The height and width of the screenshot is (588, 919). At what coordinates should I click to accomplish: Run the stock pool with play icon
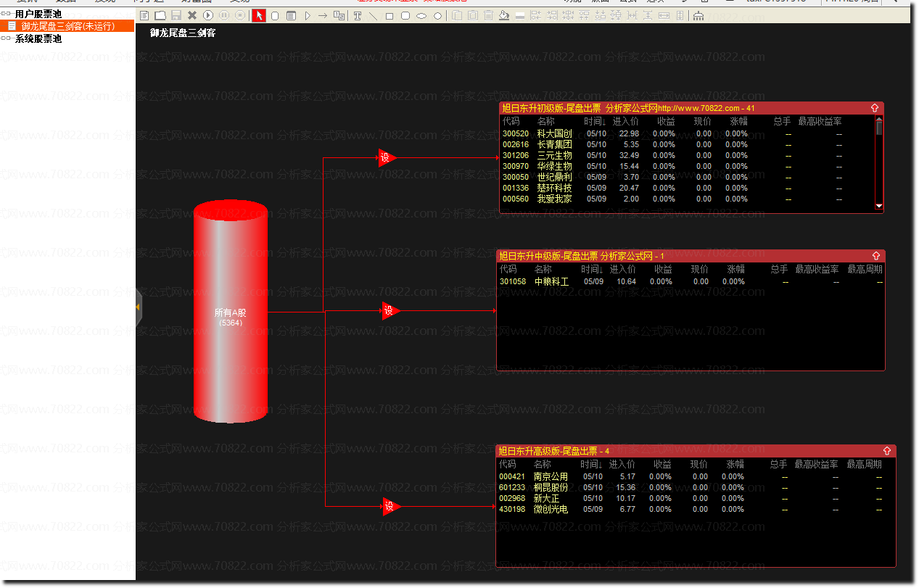click(208, 15)
